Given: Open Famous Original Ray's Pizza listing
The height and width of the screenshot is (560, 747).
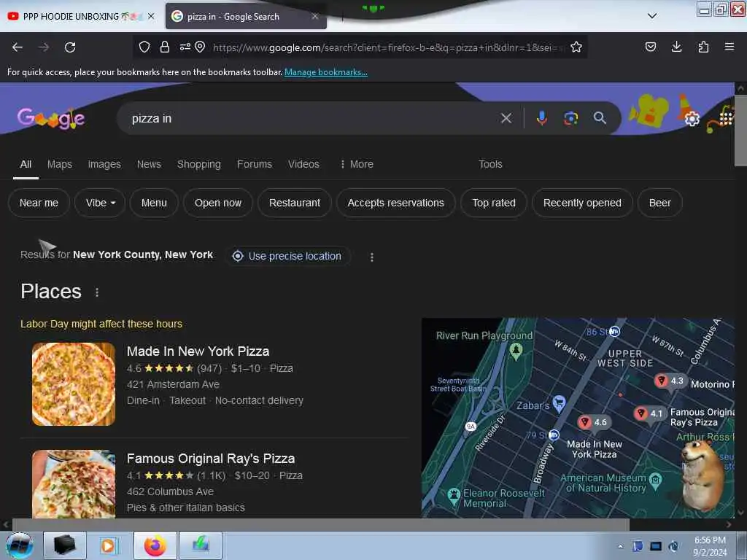Looking at the screenshot, I should 211,459.
